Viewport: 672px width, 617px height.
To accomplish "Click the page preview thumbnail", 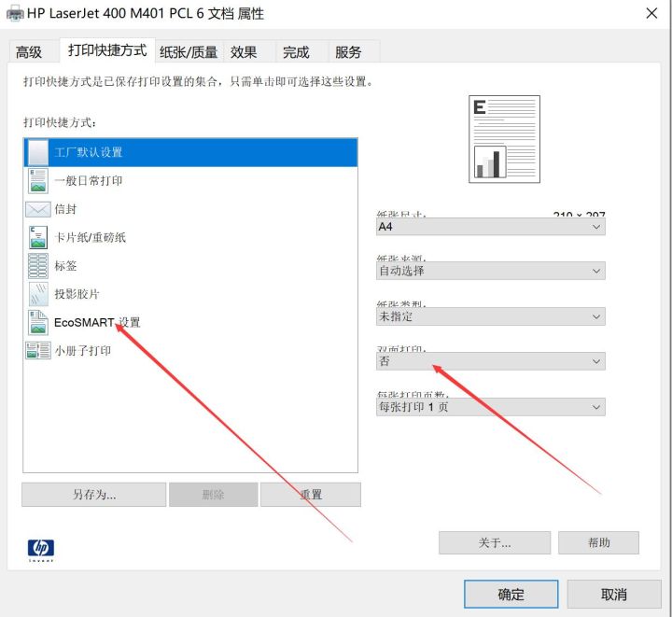I will click(504, 139).
